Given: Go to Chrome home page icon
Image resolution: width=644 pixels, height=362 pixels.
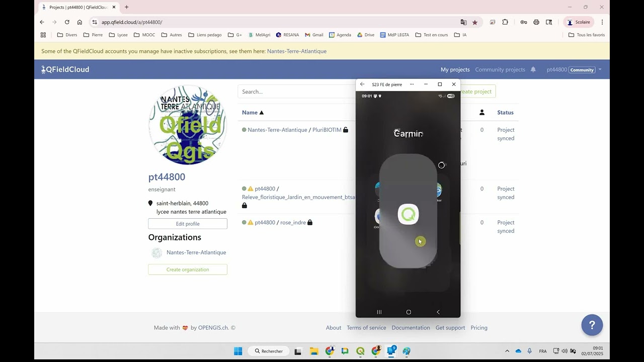Looking at the screenshot, I should click(79, 22).
